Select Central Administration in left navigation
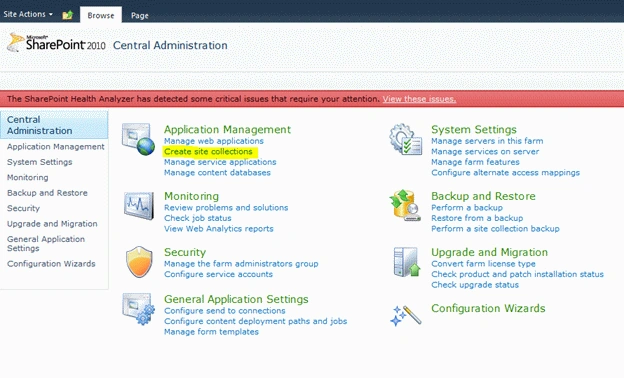This screenshot has width=624, height=378. point(54,125)
